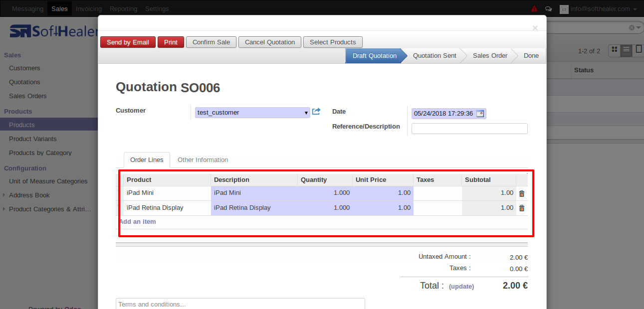Click the Terms and conditions text box

[240, 304]
